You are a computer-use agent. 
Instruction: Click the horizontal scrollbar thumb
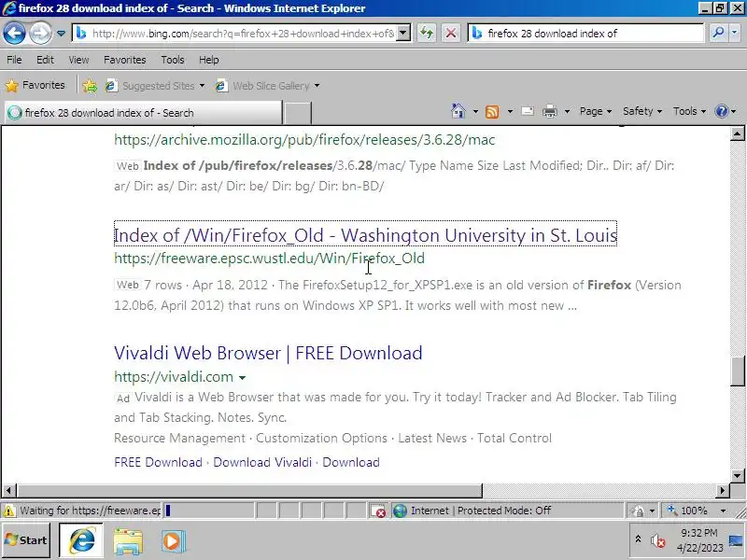(x=249, y=490)
